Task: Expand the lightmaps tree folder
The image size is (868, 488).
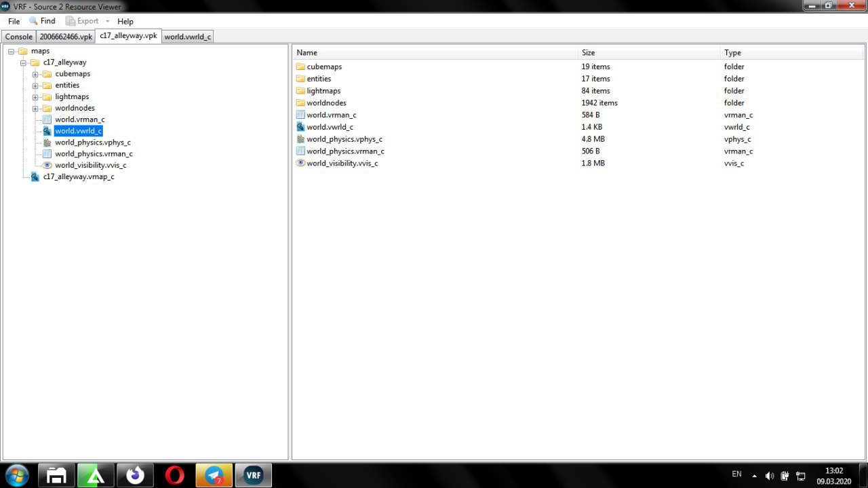Action: click(35, 97)
